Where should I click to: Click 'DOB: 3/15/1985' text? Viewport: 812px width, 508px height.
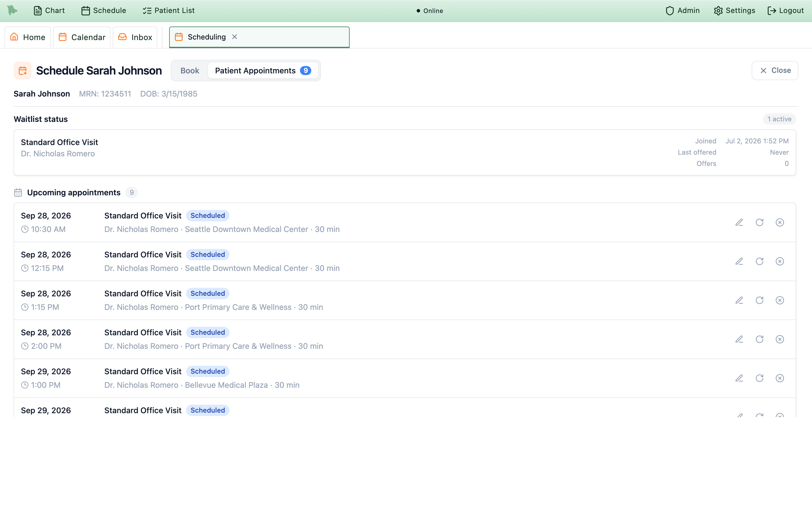coord(169,94)
